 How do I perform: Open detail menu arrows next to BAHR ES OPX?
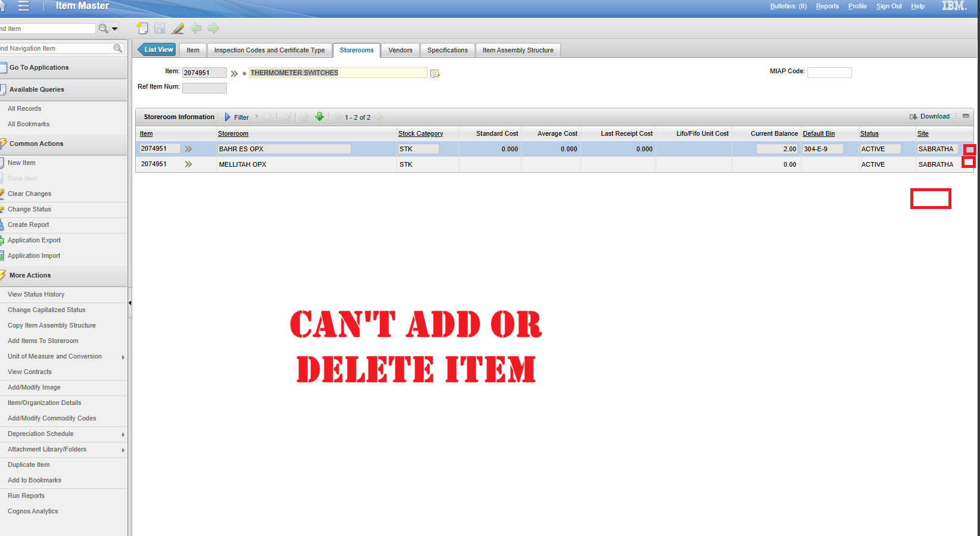pyautogui.click(x=188, y=148)
